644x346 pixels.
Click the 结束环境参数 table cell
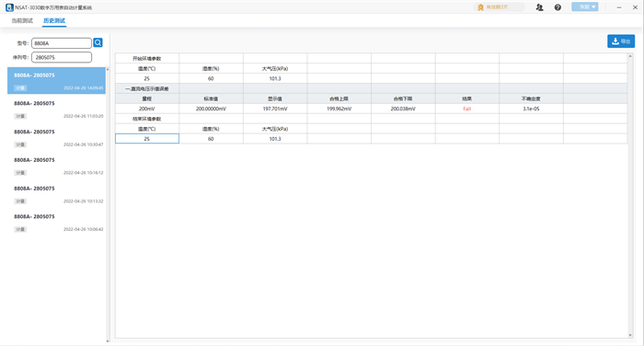coord(147,119)
